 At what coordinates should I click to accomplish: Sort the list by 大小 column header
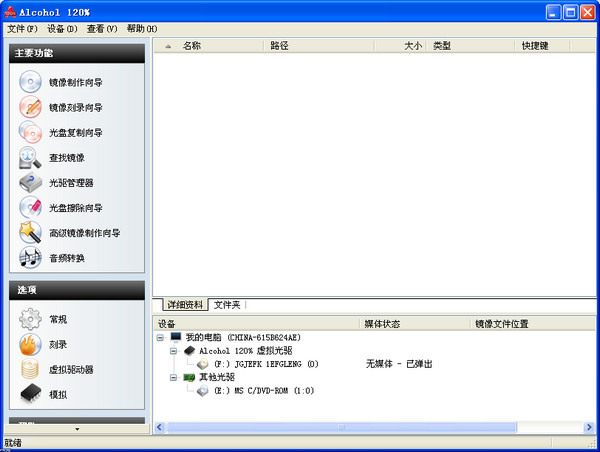412,46
